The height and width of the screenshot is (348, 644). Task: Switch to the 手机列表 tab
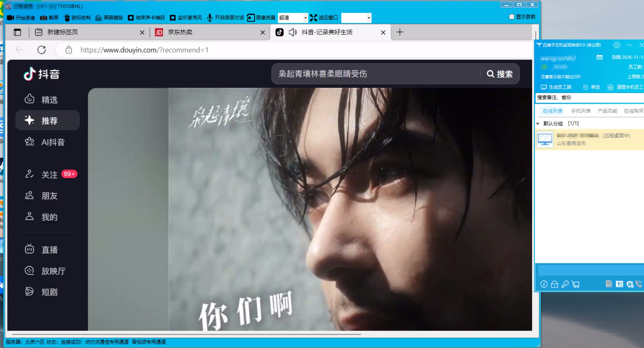581,111
